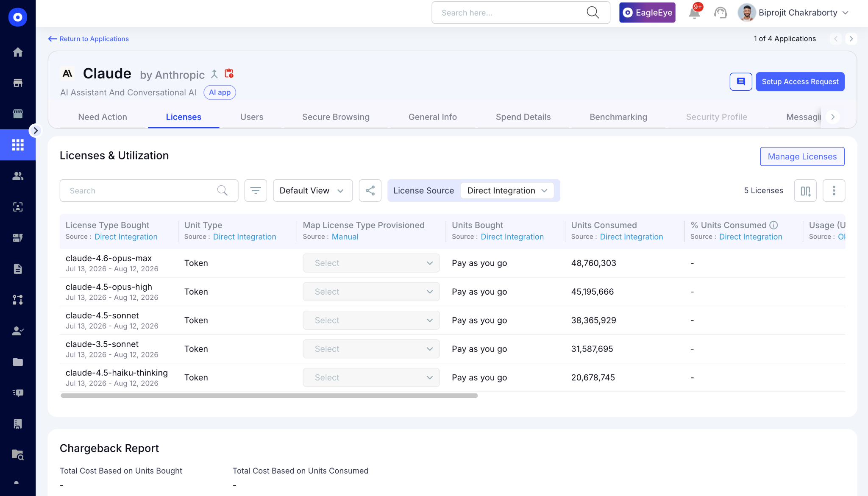Click the previous application arrow

pyautogui.click(x=836, y=39)
